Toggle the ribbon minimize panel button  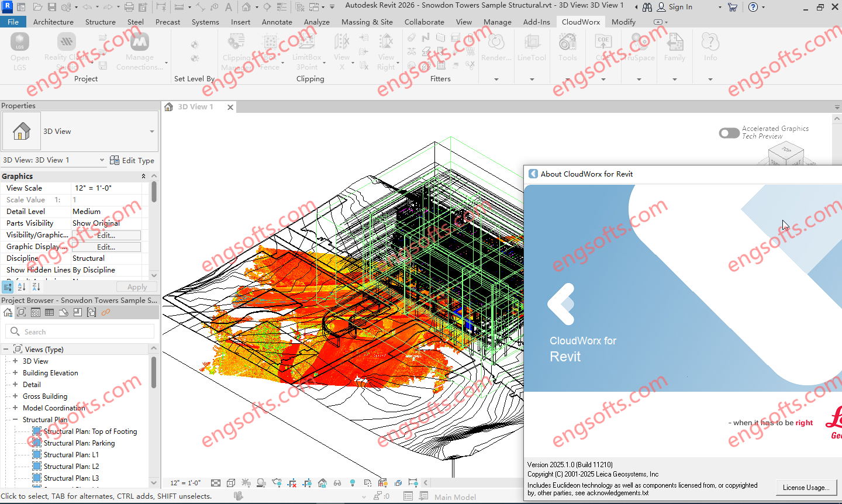658,22
